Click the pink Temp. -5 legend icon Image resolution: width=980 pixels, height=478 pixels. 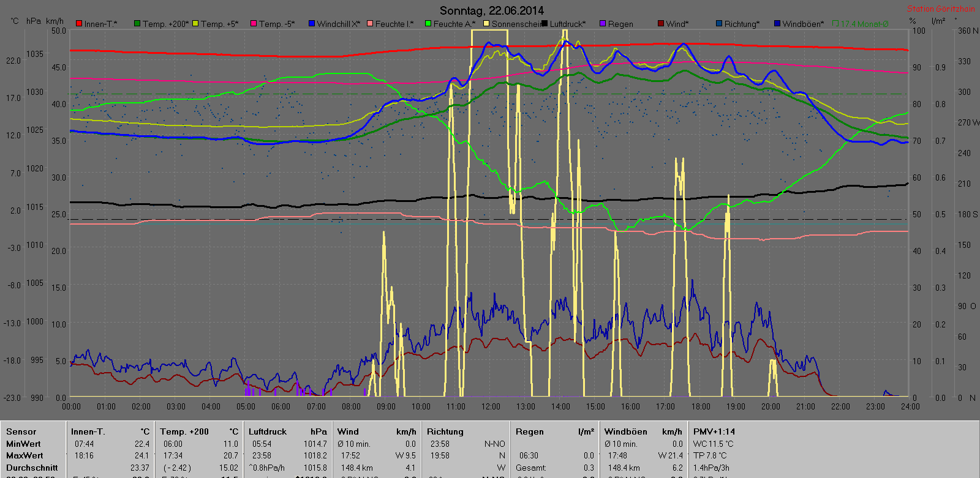[x=254, y=24]
